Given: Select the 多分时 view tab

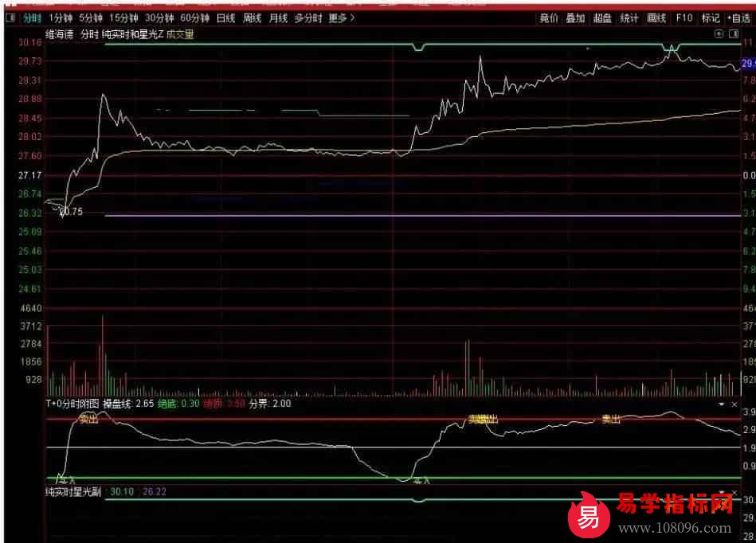Looking at the screenshot, I should (308, 18).
